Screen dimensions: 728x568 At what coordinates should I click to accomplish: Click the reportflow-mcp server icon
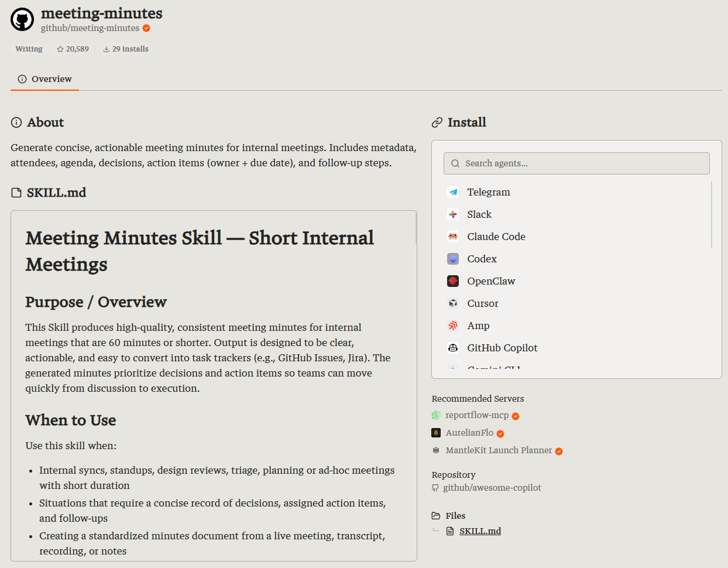(436, 415)
